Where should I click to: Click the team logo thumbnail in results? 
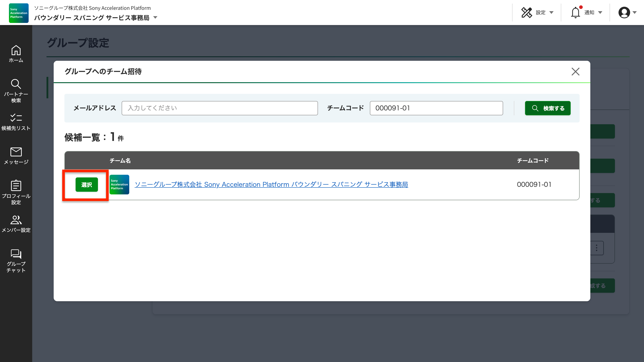pos(119,184)
